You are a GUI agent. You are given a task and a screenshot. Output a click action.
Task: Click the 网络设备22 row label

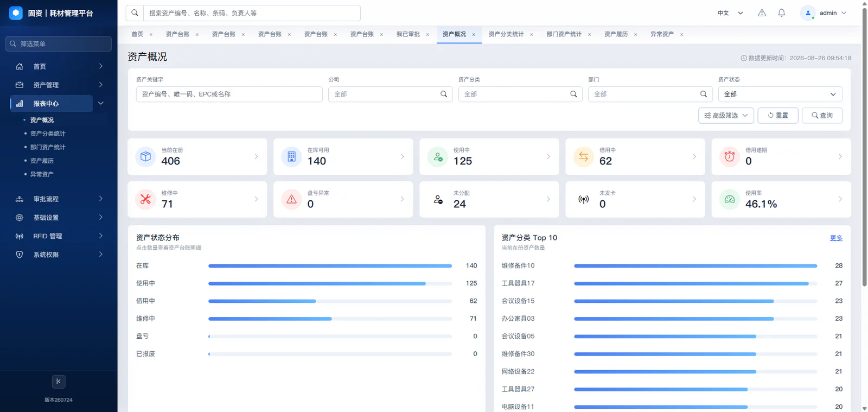coord(518,372)
